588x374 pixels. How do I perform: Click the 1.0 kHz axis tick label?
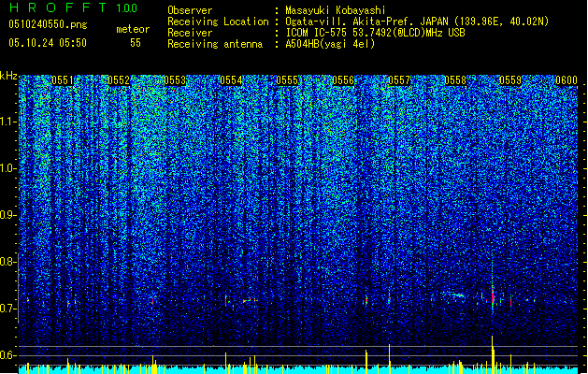tap(7, 168)
